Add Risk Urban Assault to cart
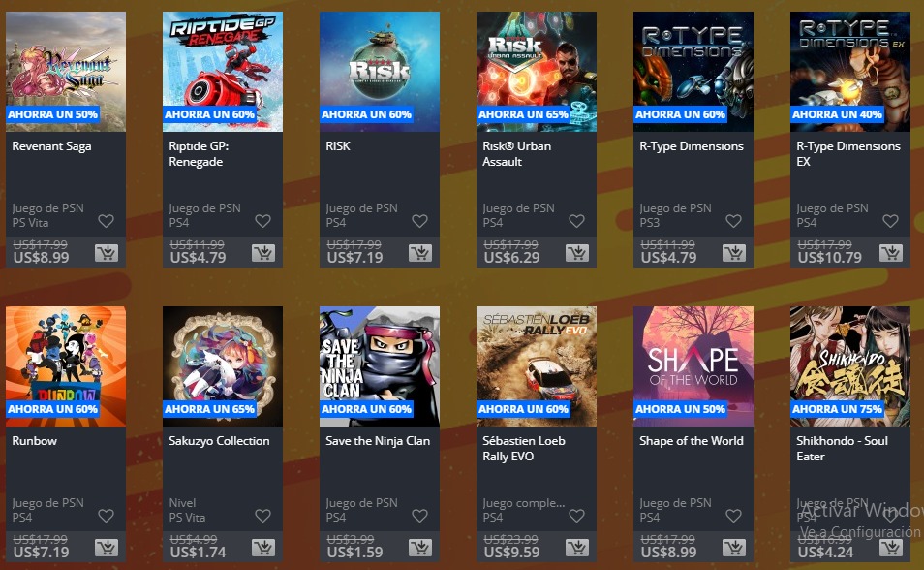This screenshot has width=924, height=570. pyautogui.click(x=577, y=253)
